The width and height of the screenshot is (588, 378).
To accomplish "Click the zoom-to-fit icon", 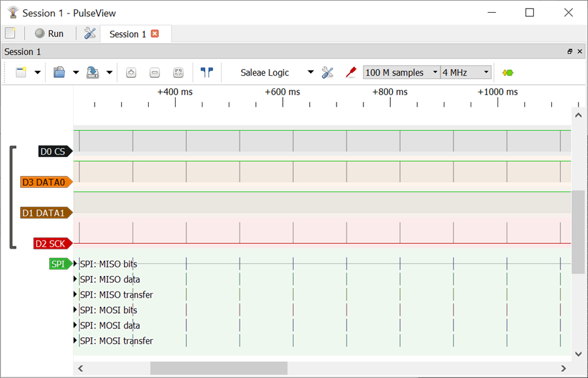I will (x=178, y=72).
